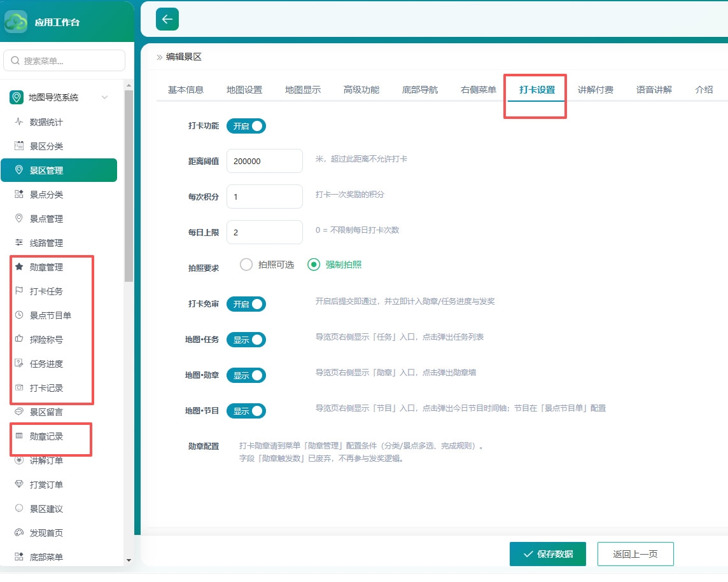Click the 勋章管理 star icon
This screenshot has height=582, width=728.
pos(19,267)
